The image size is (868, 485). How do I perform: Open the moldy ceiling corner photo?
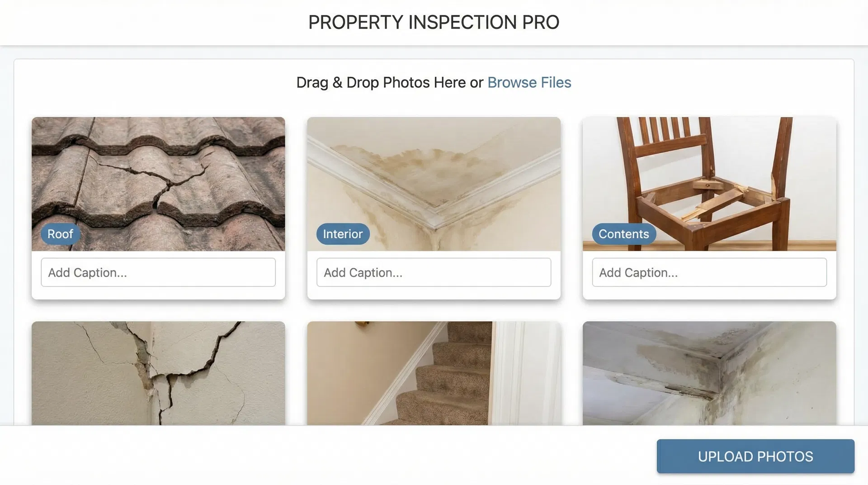pyautogui.click(x=709, y=373)
